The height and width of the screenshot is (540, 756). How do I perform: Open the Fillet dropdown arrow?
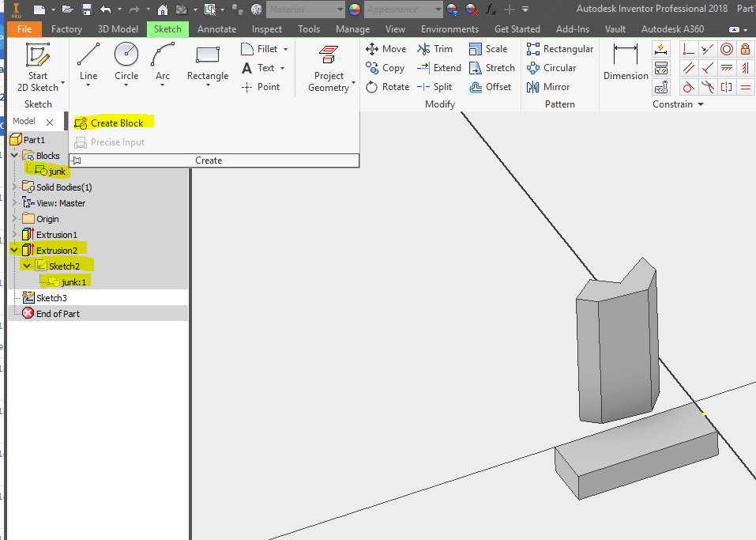[285, 49]
